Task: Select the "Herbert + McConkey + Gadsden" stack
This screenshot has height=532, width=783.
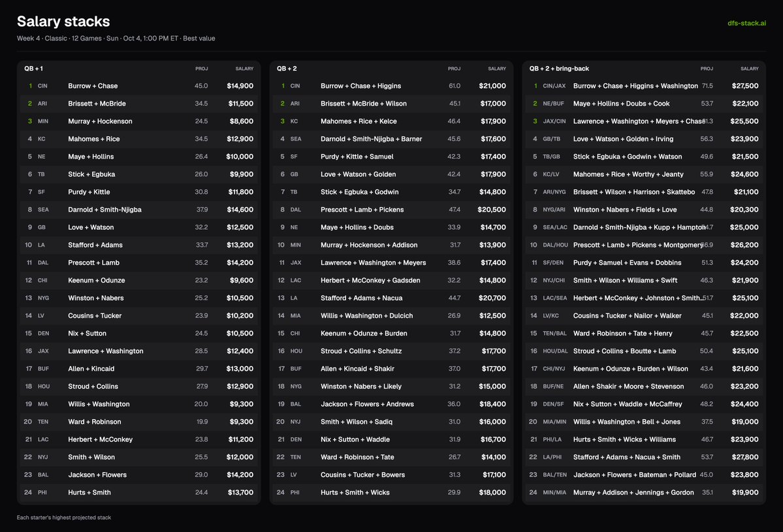Action: click(x=370, y=281)
